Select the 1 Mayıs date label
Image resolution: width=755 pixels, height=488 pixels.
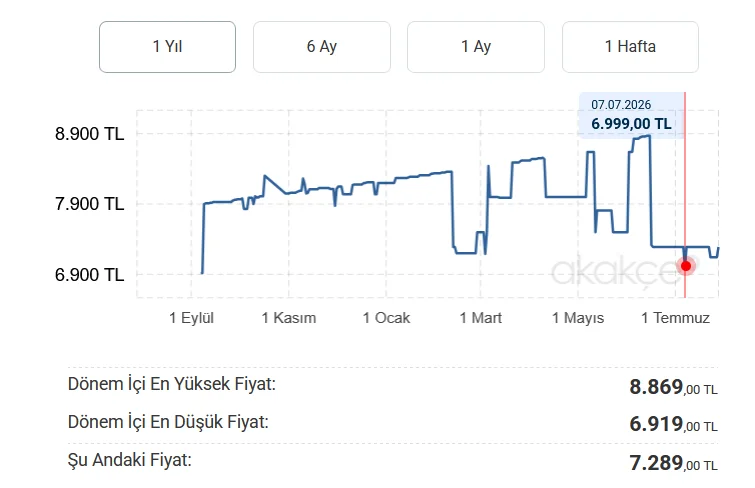pos(578,318)
